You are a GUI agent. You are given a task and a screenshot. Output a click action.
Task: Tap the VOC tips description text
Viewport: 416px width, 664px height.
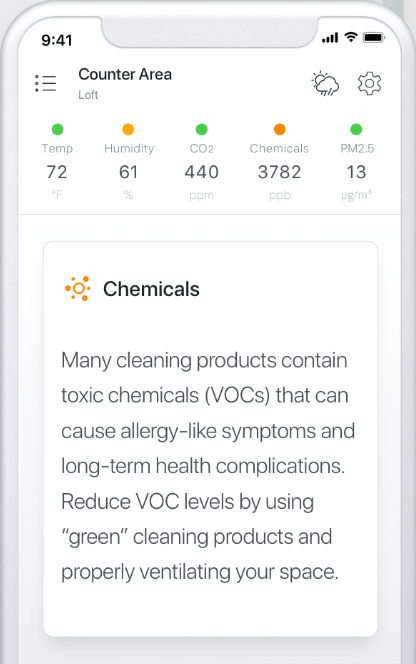pyautogui.click(x=208, y=466)
